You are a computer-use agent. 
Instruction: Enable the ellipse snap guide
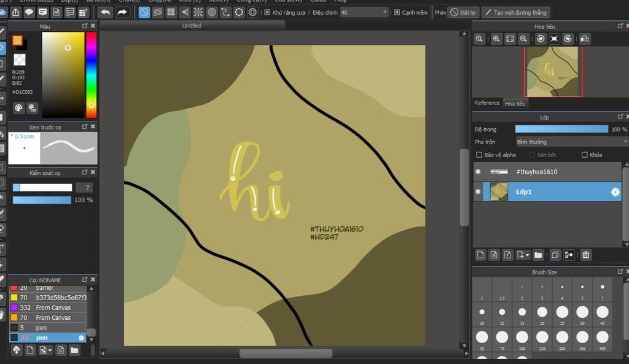point(239,12)
